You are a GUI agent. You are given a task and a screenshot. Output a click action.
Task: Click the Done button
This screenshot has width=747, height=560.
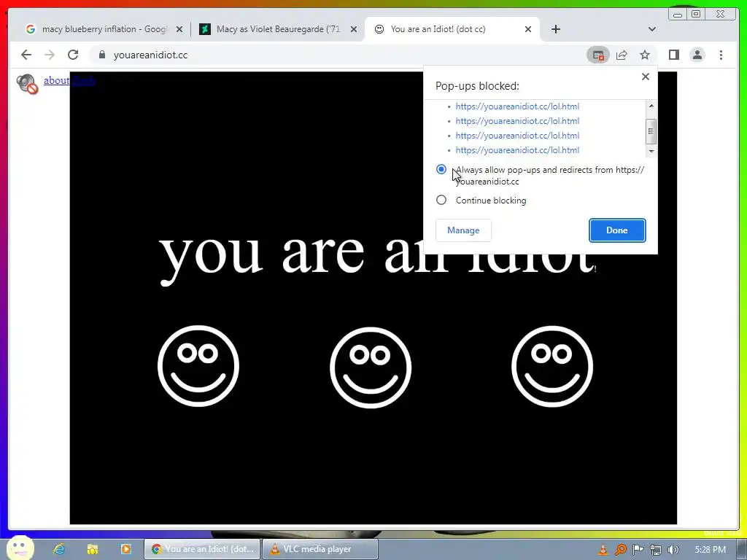pos(617,230)
